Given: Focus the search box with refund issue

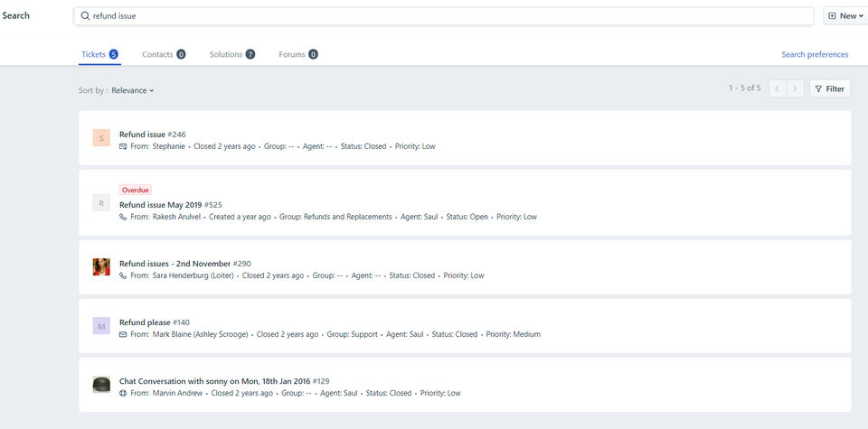Looking at the screenshot, I should coord(443,16).
